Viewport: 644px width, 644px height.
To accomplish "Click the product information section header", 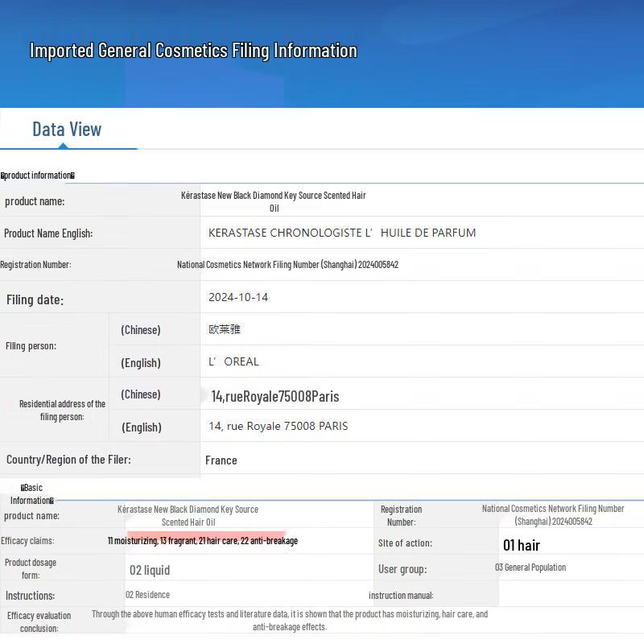I will pyautogui.click(x=38, y=175).
